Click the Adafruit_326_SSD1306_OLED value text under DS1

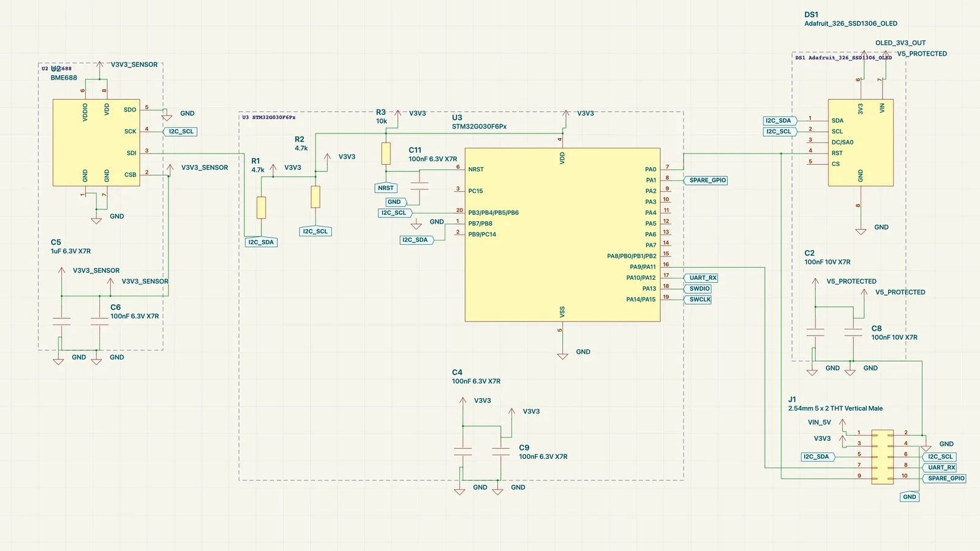(851, 24)
